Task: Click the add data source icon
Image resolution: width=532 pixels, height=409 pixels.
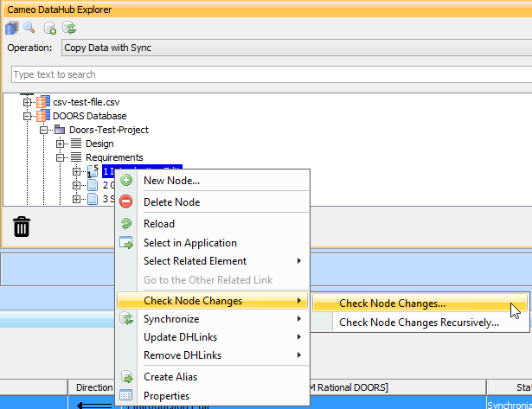Action: (51, 28)
